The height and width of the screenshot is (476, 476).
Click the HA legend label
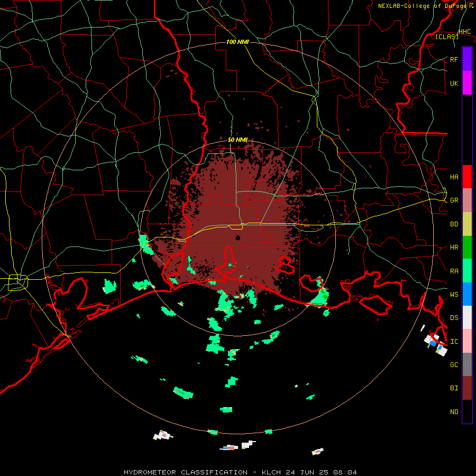click(454, 177)
